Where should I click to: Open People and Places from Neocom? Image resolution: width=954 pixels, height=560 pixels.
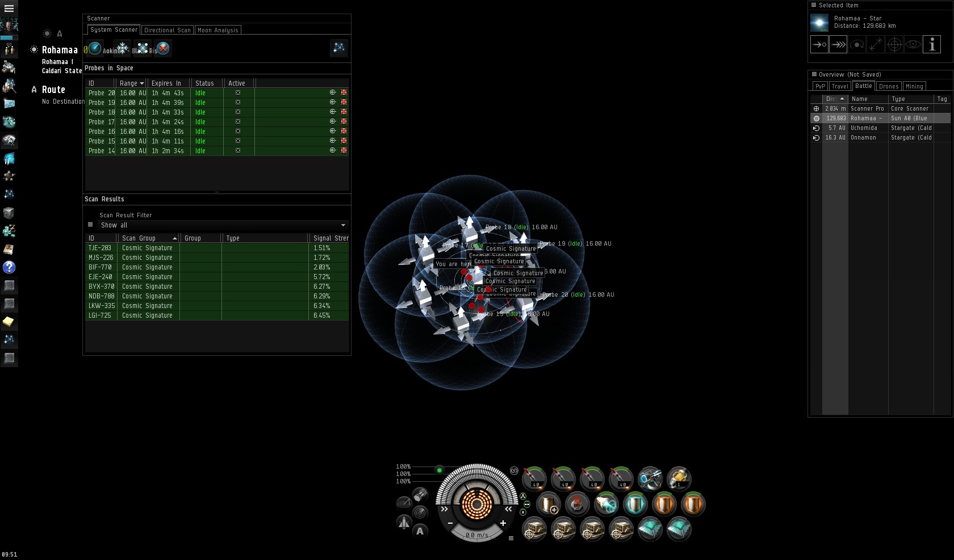[9, 49]
